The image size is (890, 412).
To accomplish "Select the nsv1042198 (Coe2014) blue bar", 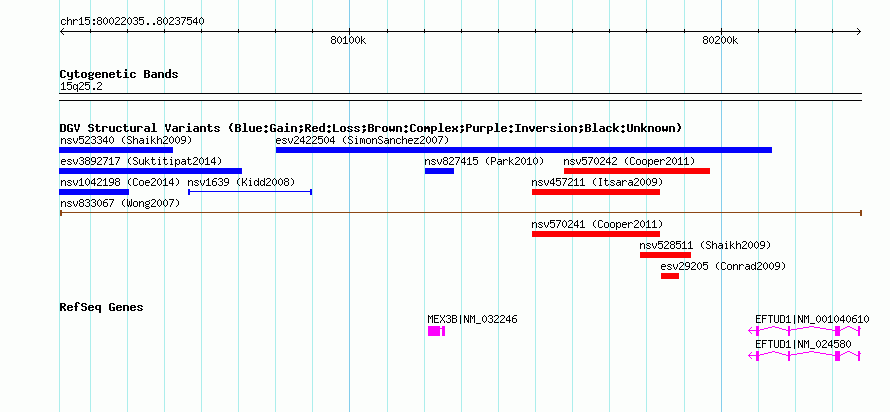I will coord(94,192).
